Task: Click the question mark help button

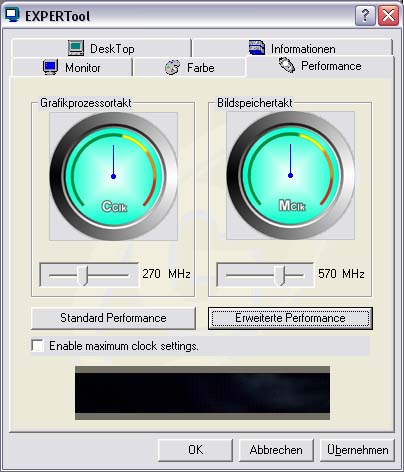Action: 365,15
